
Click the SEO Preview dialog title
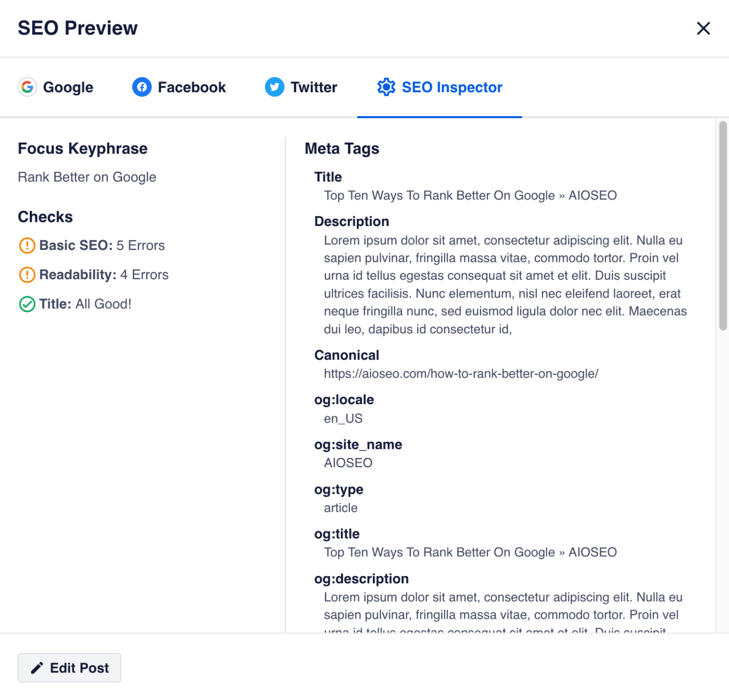tap(78, 28)
